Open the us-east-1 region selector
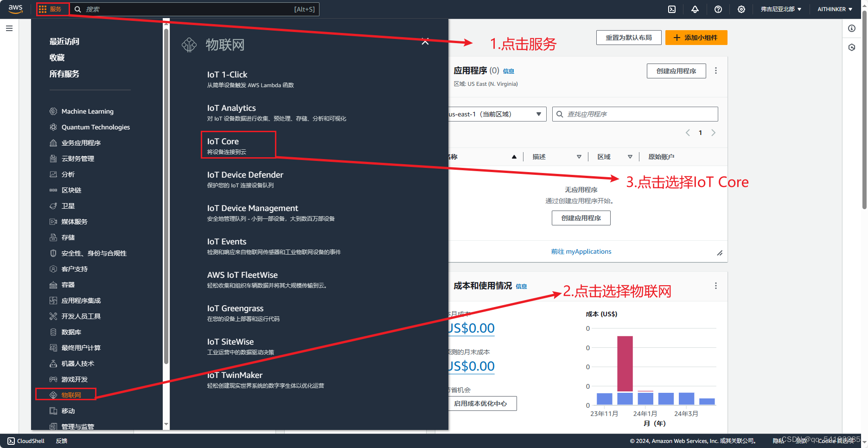The image size is (868, 448). pos(497,114)
